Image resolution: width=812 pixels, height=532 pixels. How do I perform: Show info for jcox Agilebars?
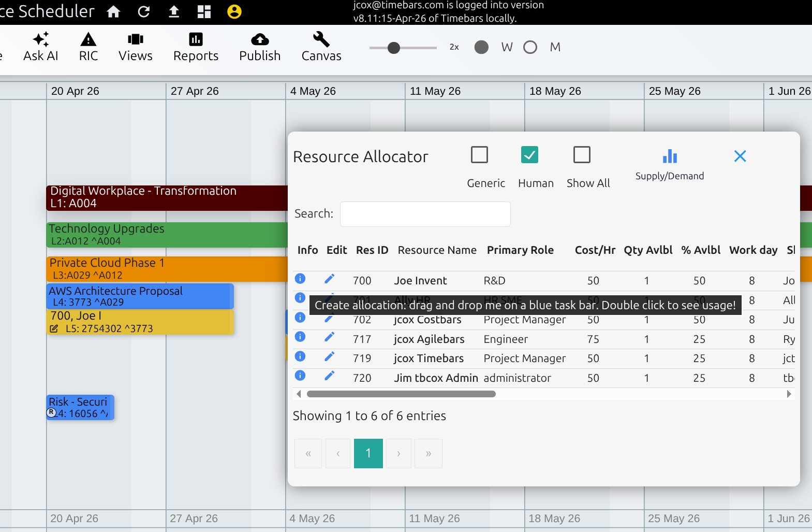300,337
